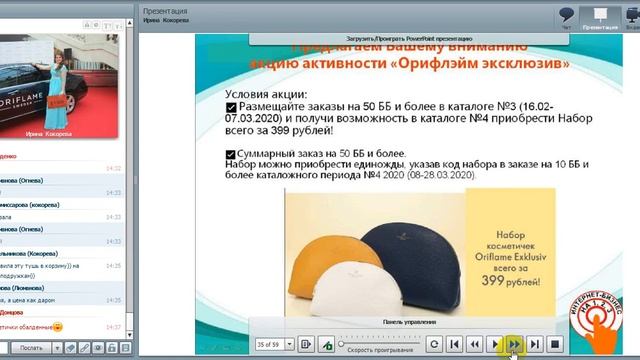640x360 pixels.
Task: Jump to first slide button
Action: pos(454,344)
